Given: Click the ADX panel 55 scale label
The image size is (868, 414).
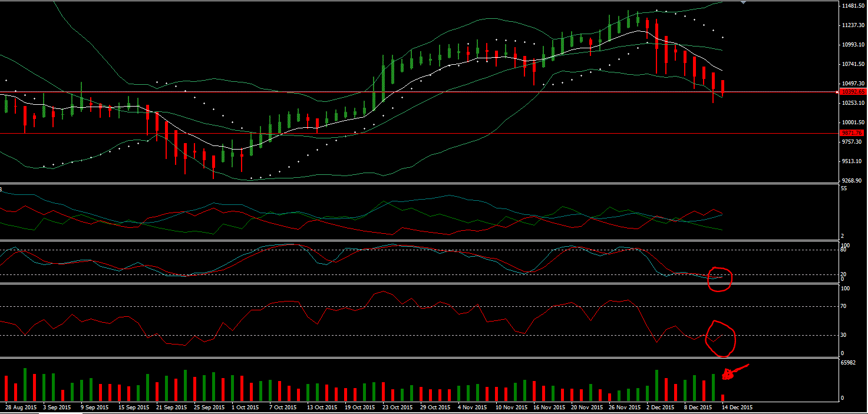Looking at the screenshot, I should click(844, 188).
